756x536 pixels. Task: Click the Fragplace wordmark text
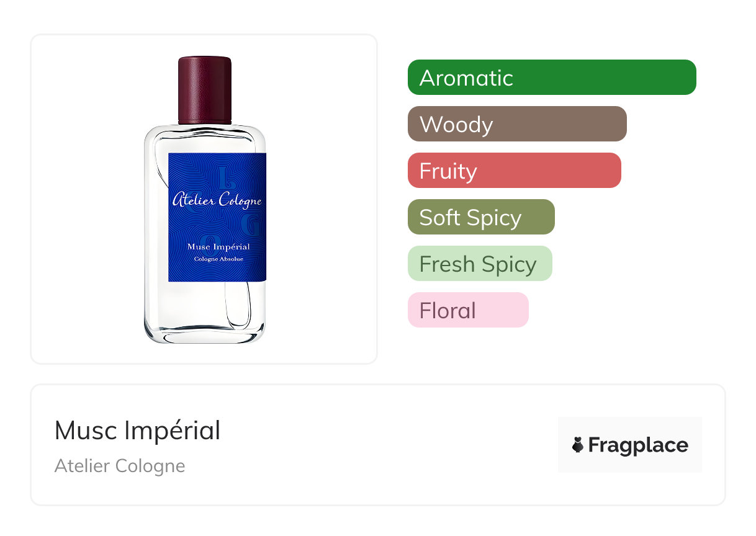638,445
